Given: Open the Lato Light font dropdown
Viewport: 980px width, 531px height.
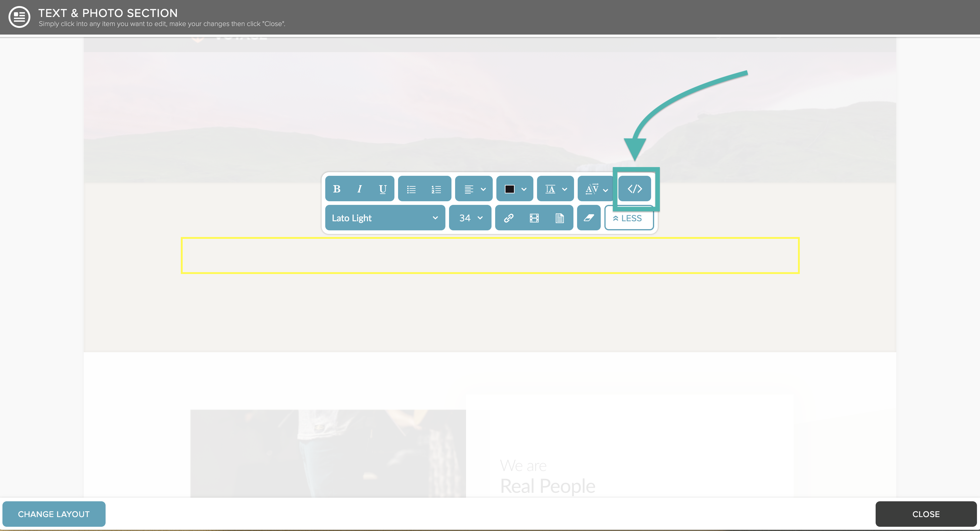Looking at the screenshot, I should [x=385, y=218].
